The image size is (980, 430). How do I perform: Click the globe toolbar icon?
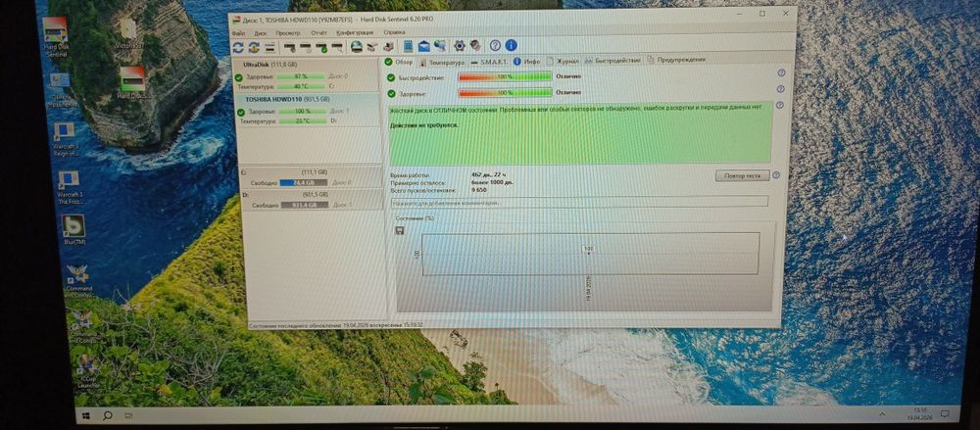click(357, 46)
